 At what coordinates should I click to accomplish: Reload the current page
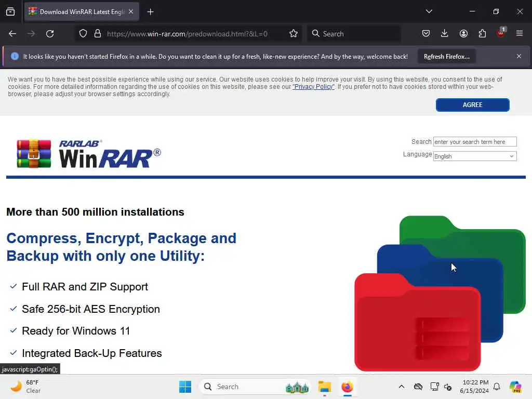pos(50,34)
